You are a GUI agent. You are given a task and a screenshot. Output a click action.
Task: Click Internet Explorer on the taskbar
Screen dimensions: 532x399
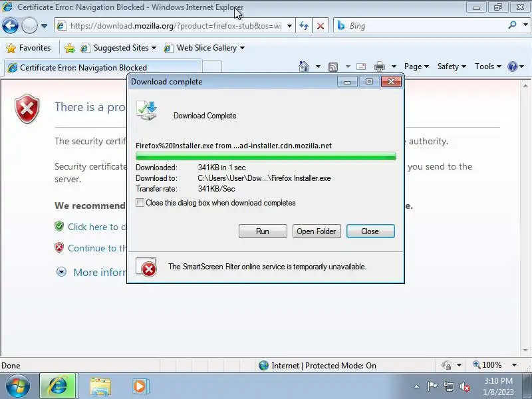tap(59, 386)
